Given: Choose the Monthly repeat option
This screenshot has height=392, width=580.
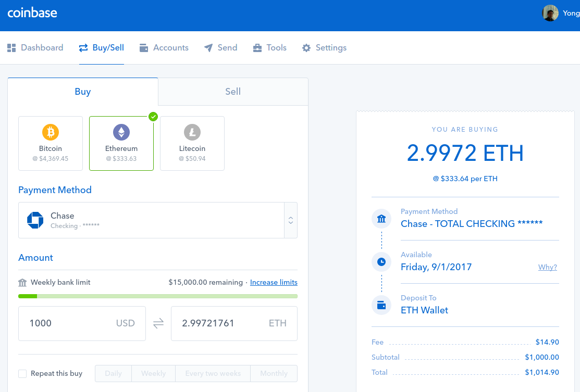Looking at the screenshot, I should (274, 374).
